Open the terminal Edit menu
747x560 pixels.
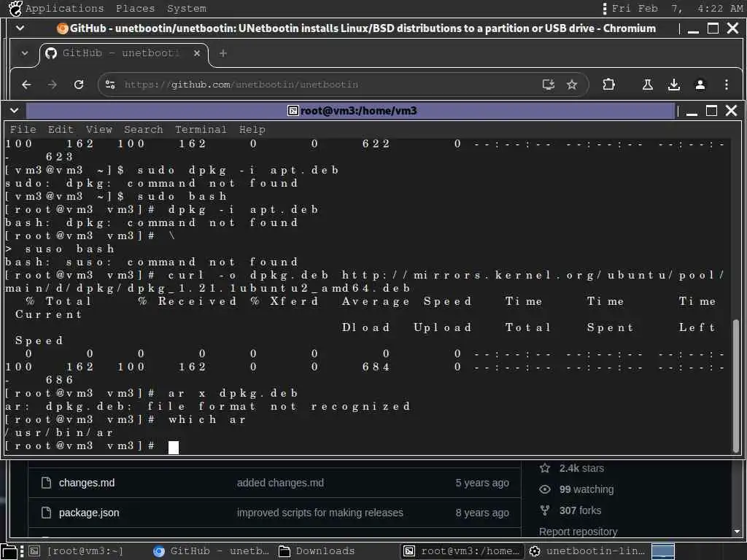point(61,130)
